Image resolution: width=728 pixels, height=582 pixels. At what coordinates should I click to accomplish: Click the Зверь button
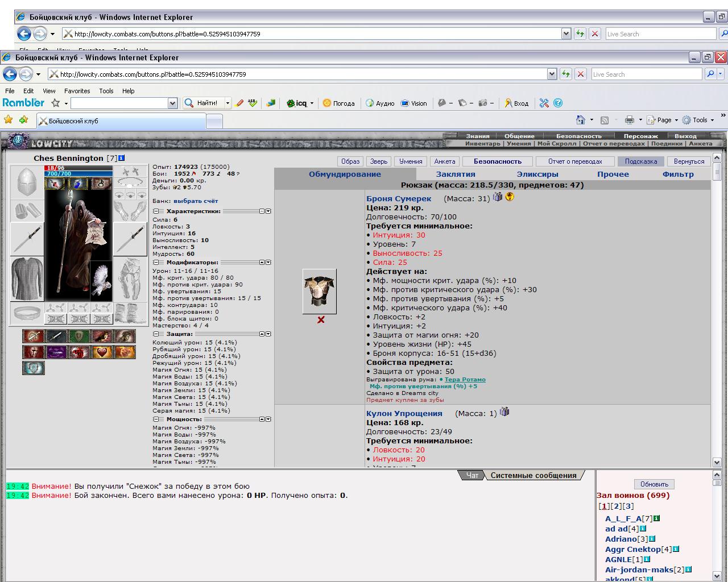[x=379, y=161]
